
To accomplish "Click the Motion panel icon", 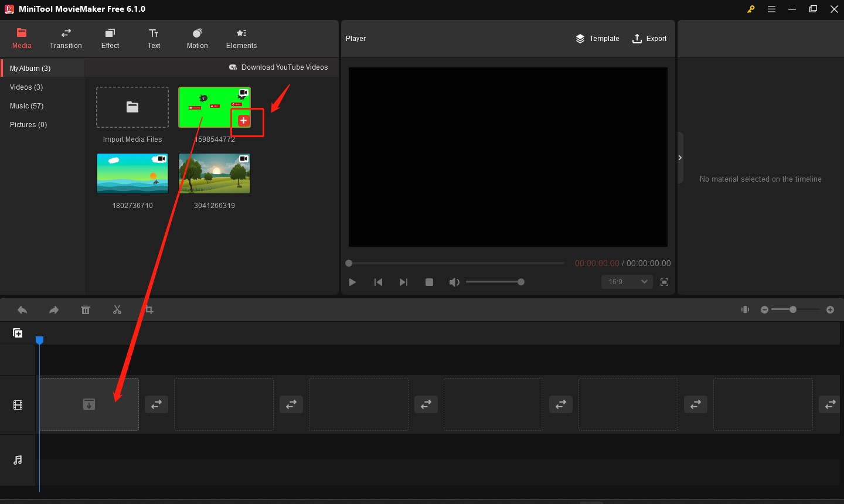I will click(x=197, y=38).
